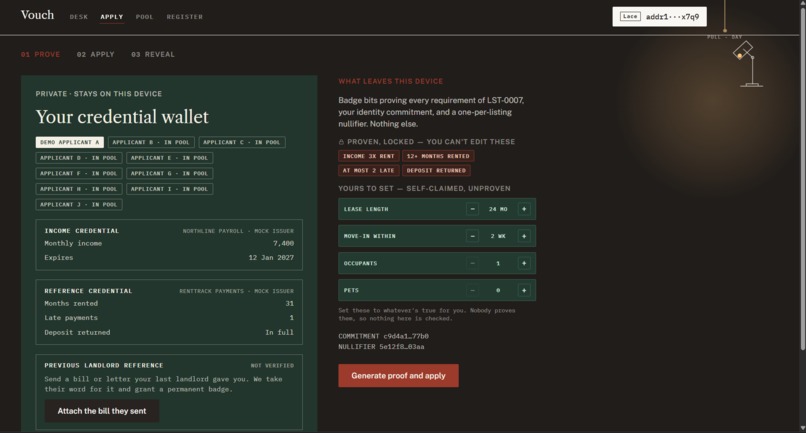
Task: Click Northline Payroll mock issuer label
Action: [239, 231]
